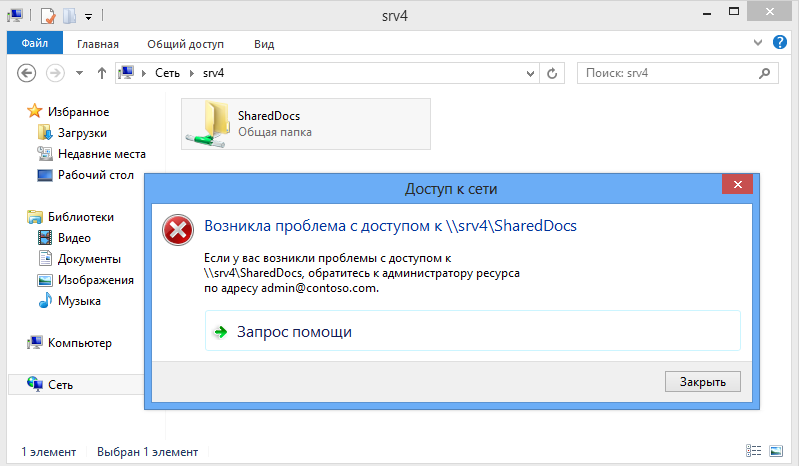799x466 pixels.
Task: Click the Видео filmstrip icon
Action: tap(45, 237)
